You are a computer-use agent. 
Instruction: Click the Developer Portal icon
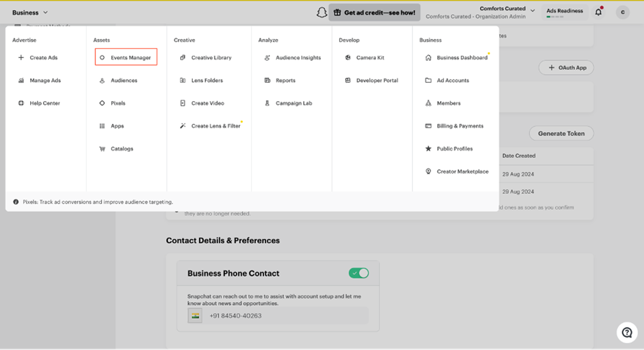(348, 80)
